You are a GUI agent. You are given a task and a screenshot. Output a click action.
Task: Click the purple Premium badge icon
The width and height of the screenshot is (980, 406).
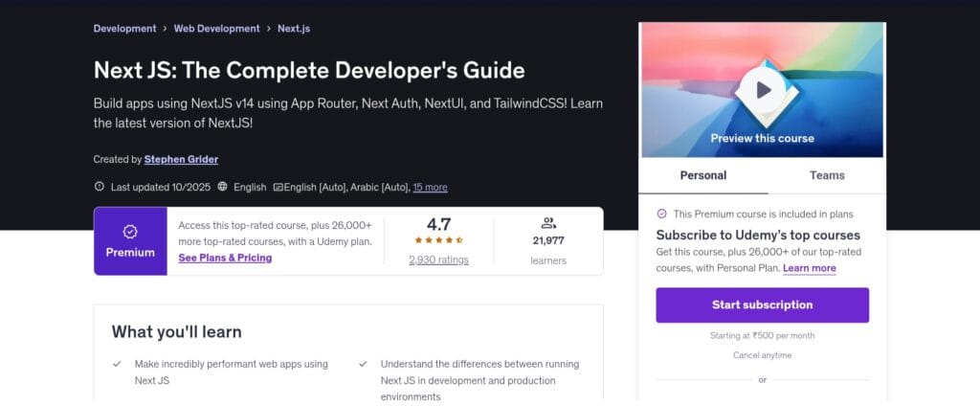click(130, 231)
